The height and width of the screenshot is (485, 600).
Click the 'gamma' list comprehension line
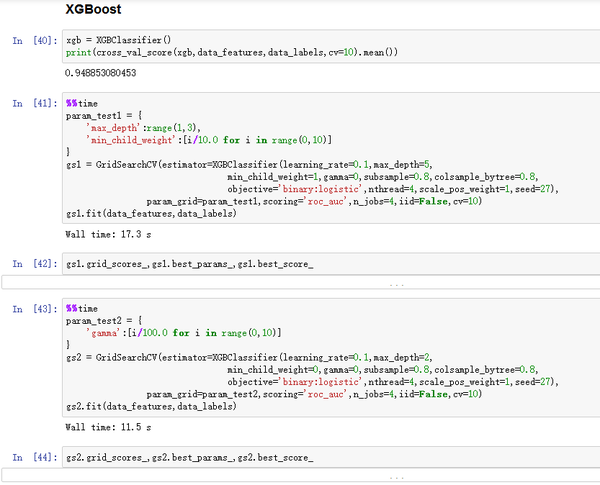[x=184, y=333]
